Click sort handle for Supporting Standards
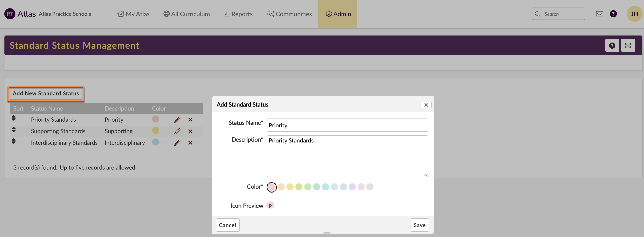This screenshot has height=237, width=644. (x=14, y=130)
